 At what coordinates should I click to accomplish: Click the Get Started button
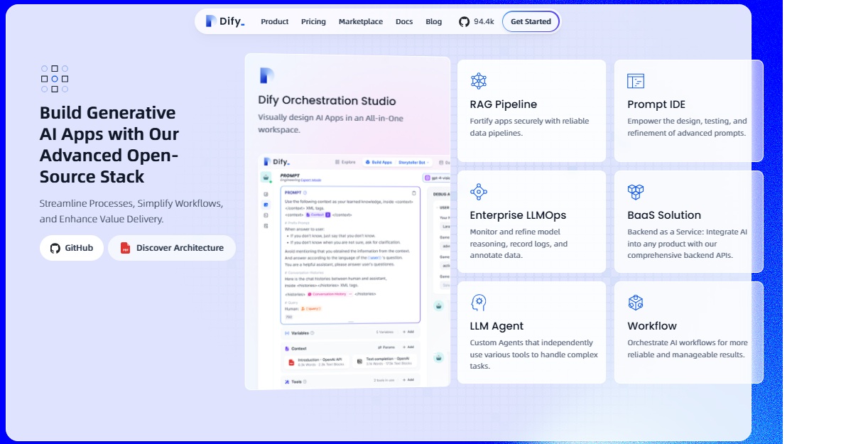[531, 21]
